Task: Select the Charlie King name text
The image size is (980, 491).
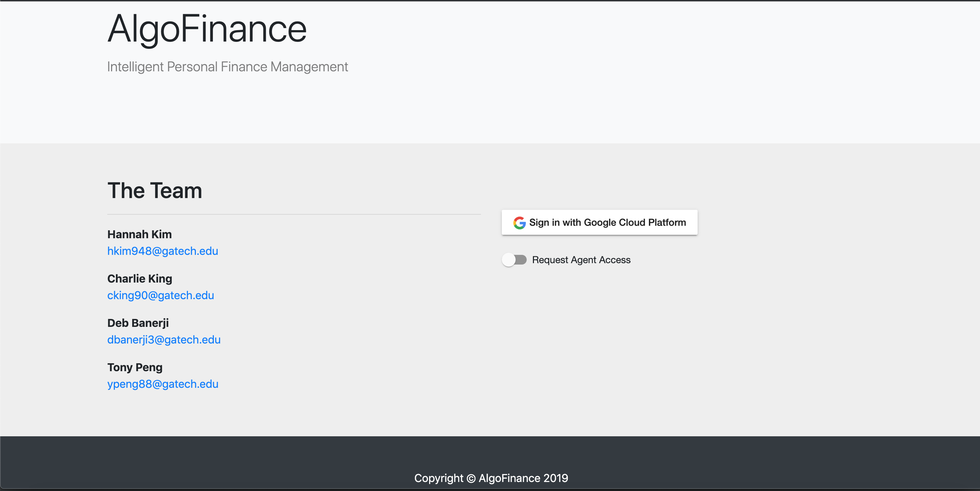Action: click(139, 279)
